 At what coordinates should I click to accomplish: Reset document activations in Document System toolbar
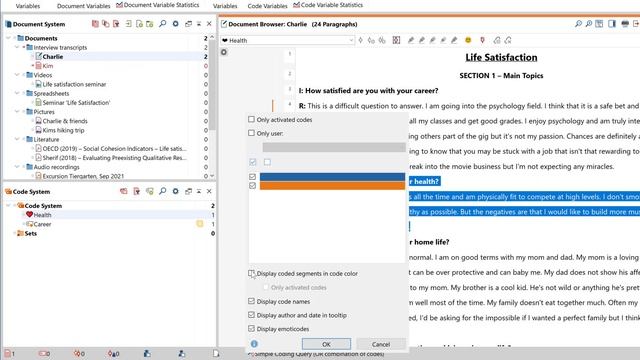[95, 24]
